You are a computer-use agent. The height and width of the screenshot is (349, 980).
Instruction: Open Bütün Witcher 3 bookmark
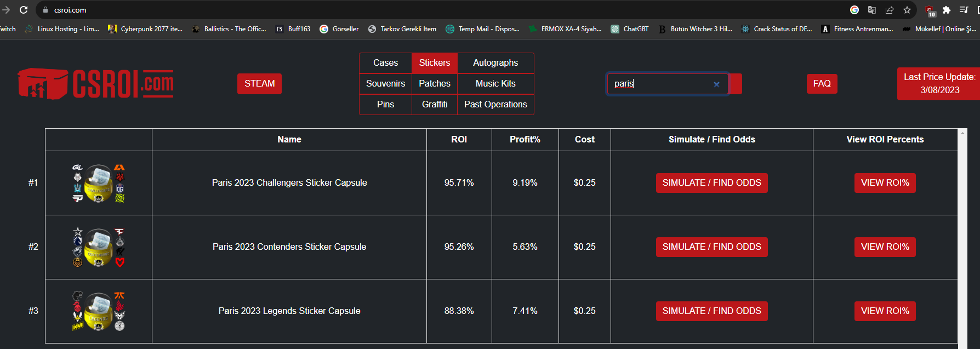695,29
